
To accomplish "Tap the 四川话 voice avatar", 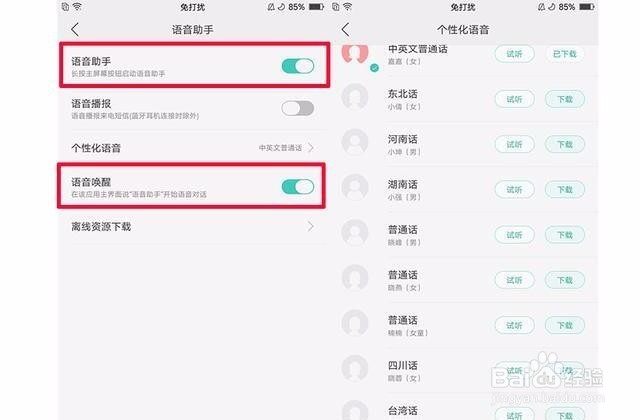I will (x=355, y=369).
